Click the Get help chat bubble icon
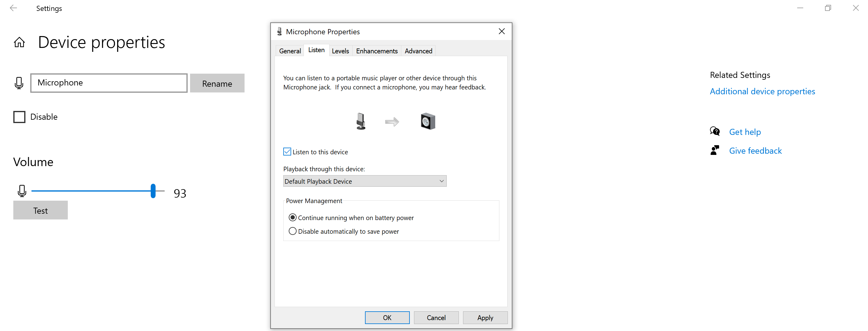Screen dimensions: 868x331 pos(715,132)
